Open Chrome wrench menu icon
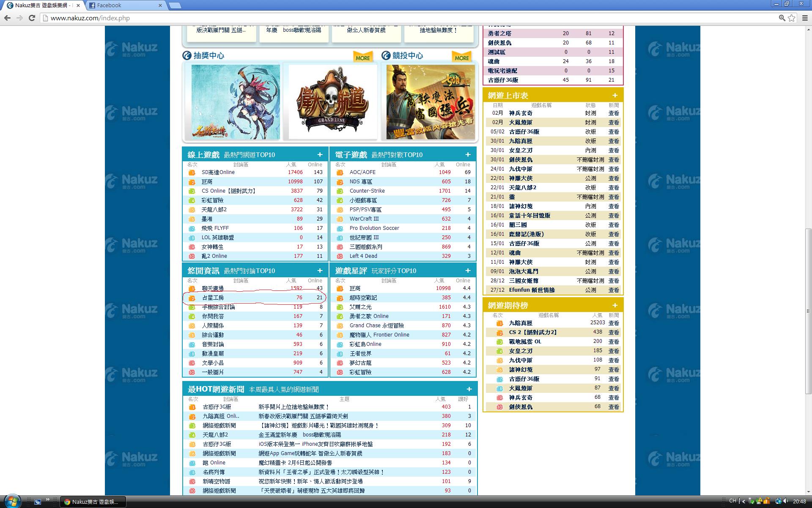This screenshot has height=508, width=812. point(805,18)
